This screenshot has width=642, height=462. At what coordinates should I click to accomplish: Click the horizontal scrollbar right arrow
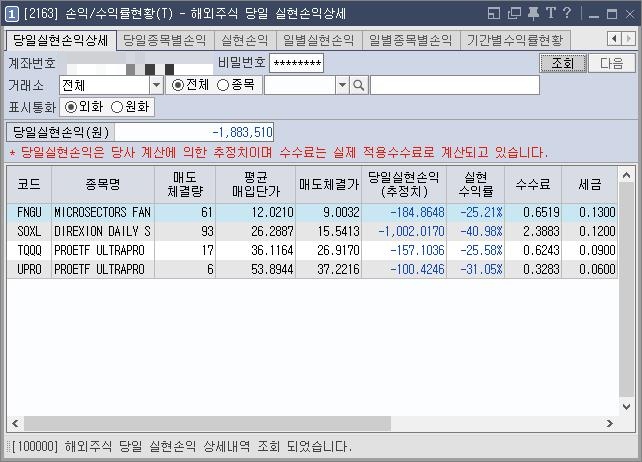click(x=610, y=423)
